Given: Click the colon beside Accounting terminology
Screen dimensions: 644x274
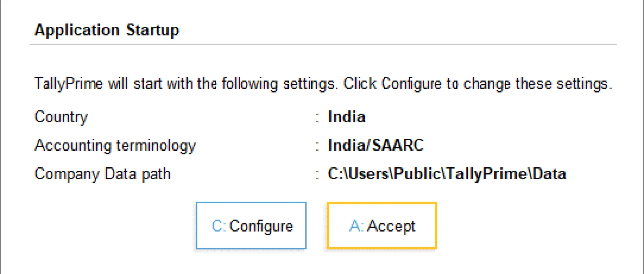Looking at the screenshot, I should click(317, 146).
